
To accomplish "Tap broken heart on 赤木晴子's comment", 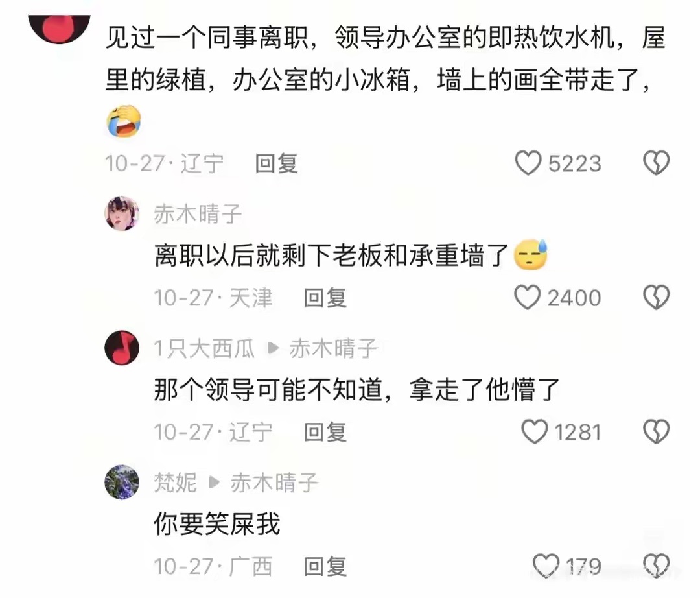I will pos(656,298).
